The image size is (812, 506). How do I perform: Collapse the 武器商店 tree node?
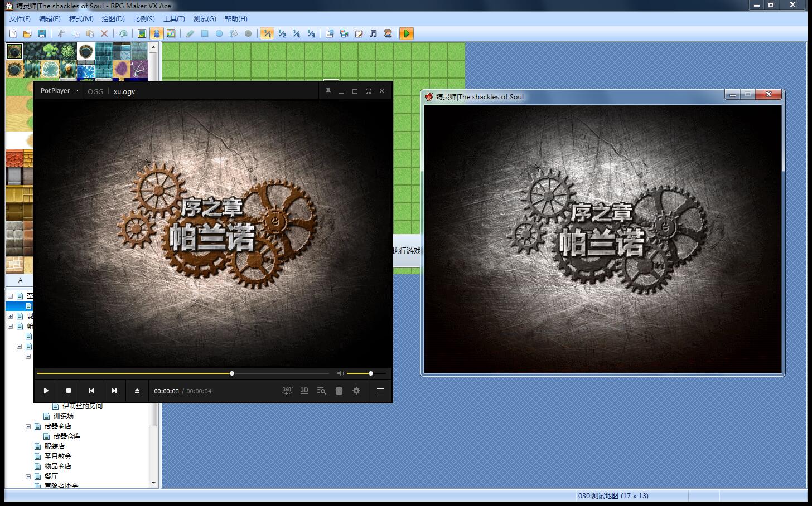28,426
